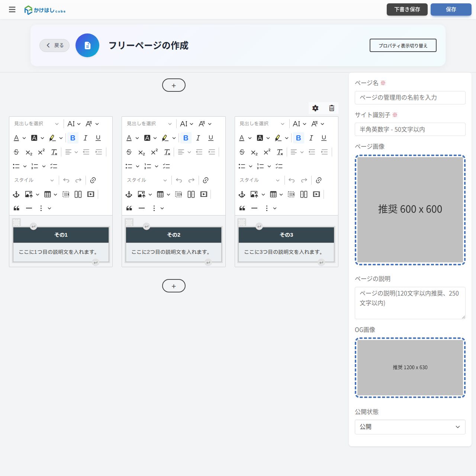Insert to-do list in その1 editor

54,166
